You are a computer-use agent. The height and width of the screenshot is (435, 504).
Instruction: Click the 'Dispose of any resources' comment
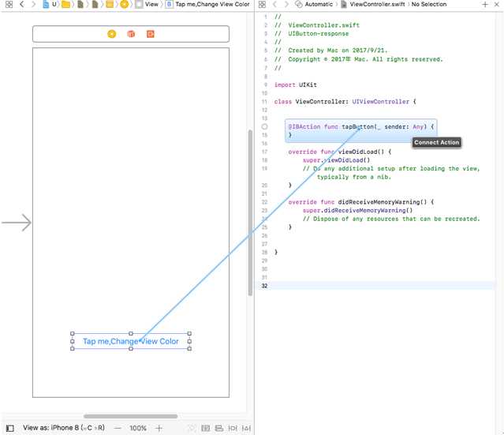391,219
